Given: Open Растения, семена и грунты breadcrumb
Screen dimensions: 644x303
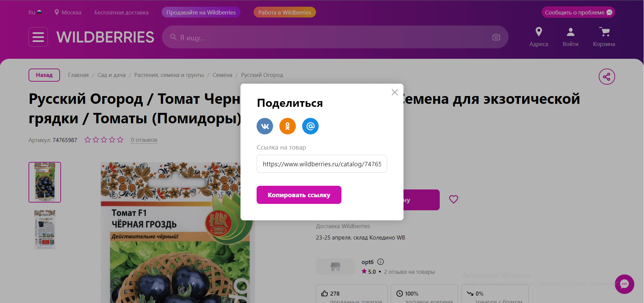Looking at the screenshot, I should click(x=169, y=75).
